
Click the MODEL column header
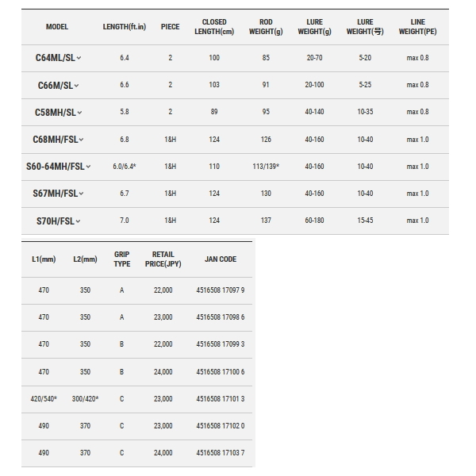coord(57,27)
